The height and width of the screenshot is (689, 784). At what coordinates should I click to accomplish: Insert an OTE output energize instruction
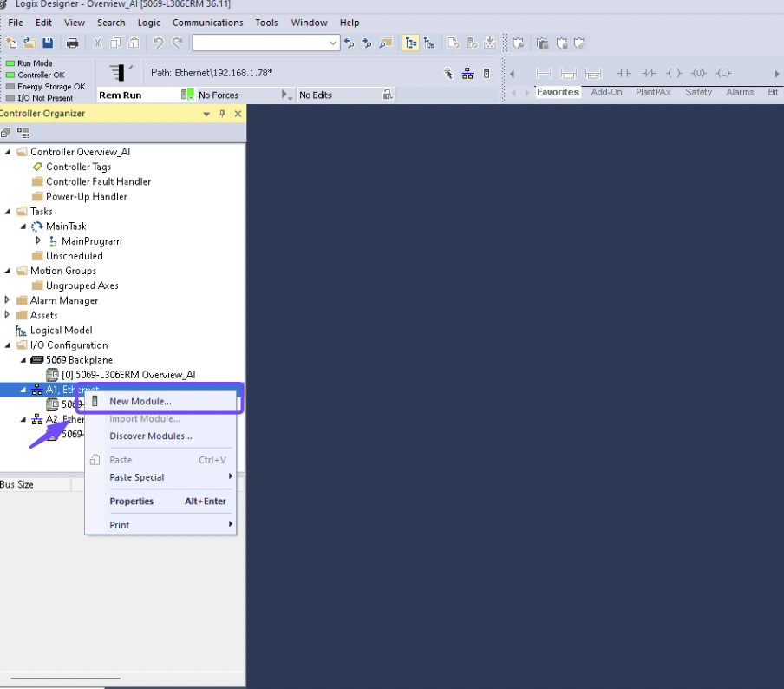[x=673, y=73]
